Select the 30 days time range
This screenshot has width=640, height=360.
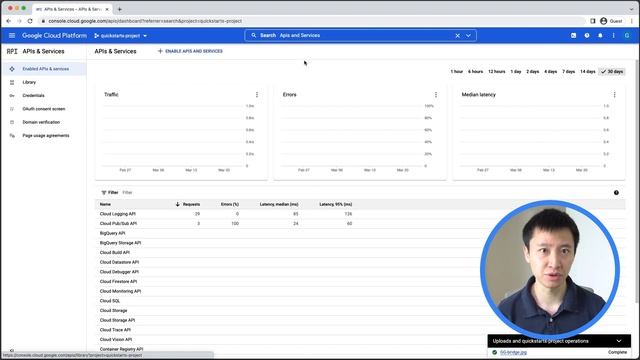pos(612,71)
